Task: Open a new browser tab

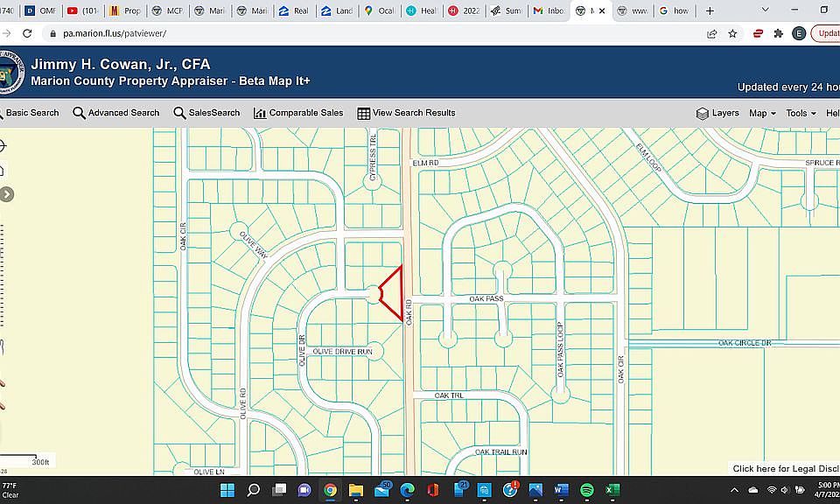Action: (710, 10)
